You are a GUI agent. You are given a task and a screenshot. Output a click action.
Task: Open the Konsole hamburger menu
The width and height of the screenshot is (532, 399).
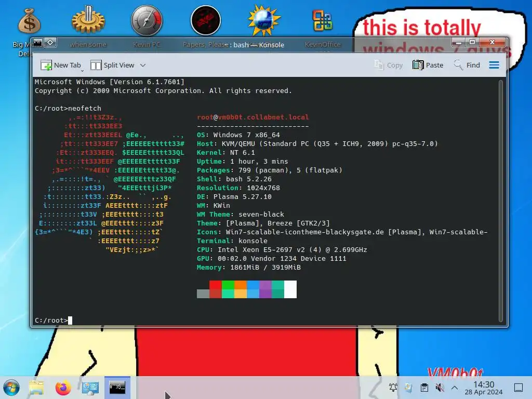pyautogui.click(x=494, y=65)
